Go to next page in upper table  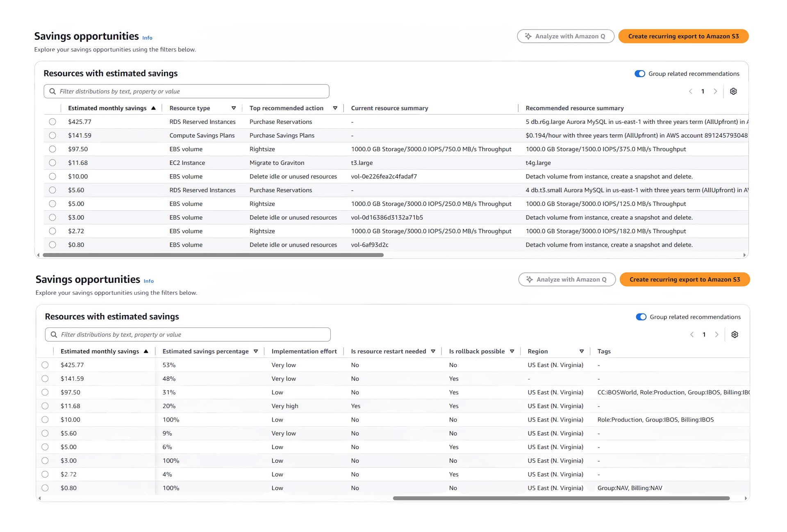tap(715, 91)
